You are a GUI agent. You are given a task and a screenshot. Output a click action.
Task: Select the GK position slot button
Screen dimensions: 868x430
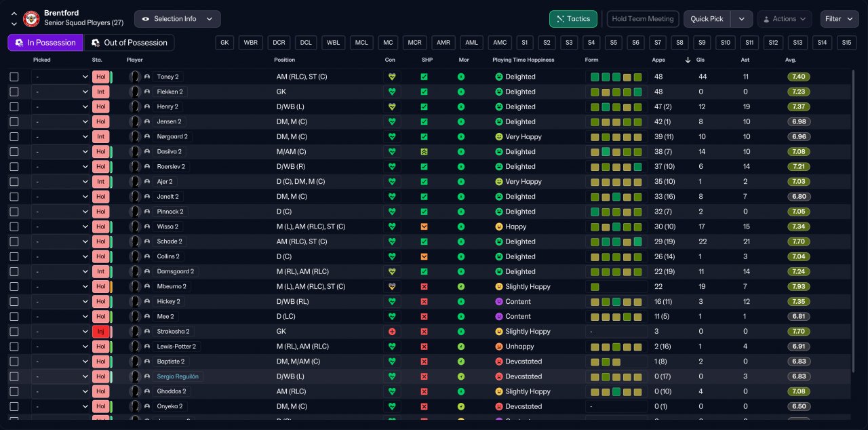pos(224,43)
